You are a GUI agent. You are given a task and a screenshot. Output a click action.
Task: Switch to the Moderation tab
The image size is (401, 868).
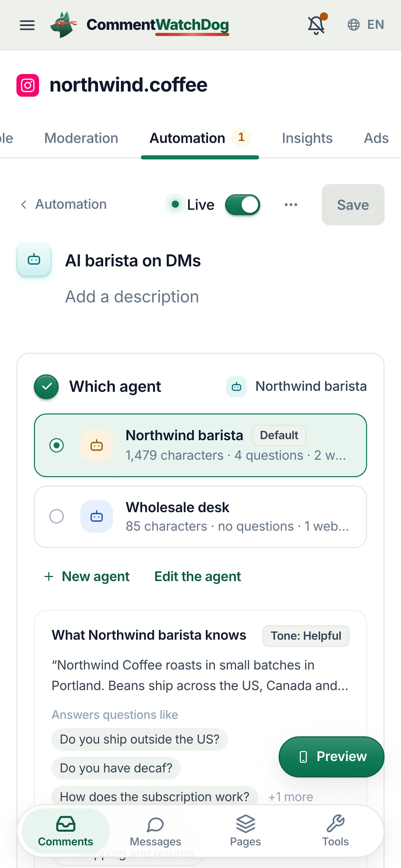(x=81, y=138)
